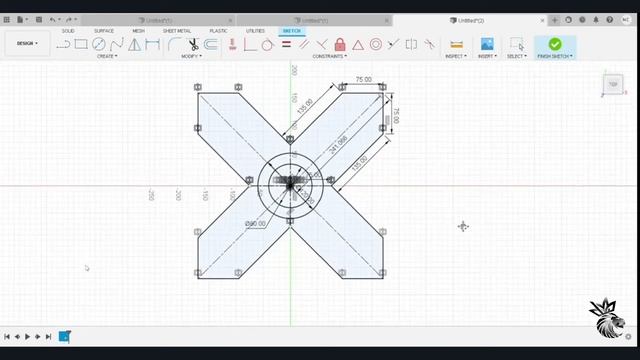Open the job status clock icon
Screen dimensions: 640x360
582,20
